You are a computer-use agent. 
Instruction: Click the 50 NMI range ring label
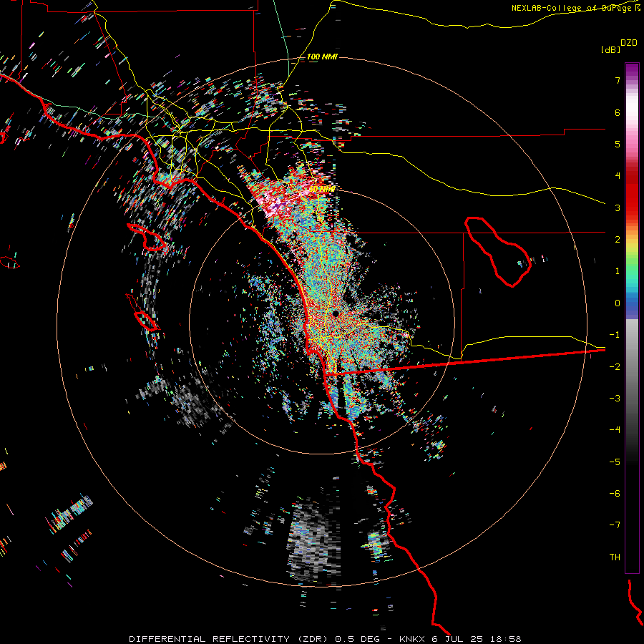pos(322,189)
